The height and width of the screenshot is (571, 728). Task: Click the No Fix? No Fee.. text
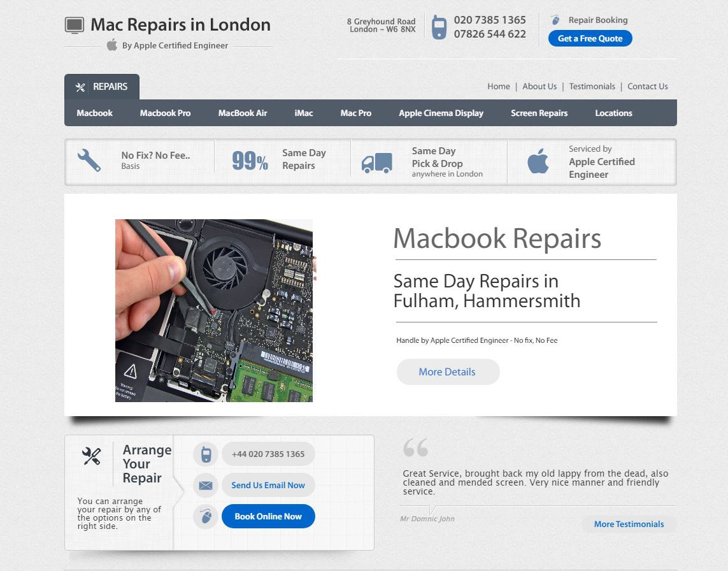155,155
